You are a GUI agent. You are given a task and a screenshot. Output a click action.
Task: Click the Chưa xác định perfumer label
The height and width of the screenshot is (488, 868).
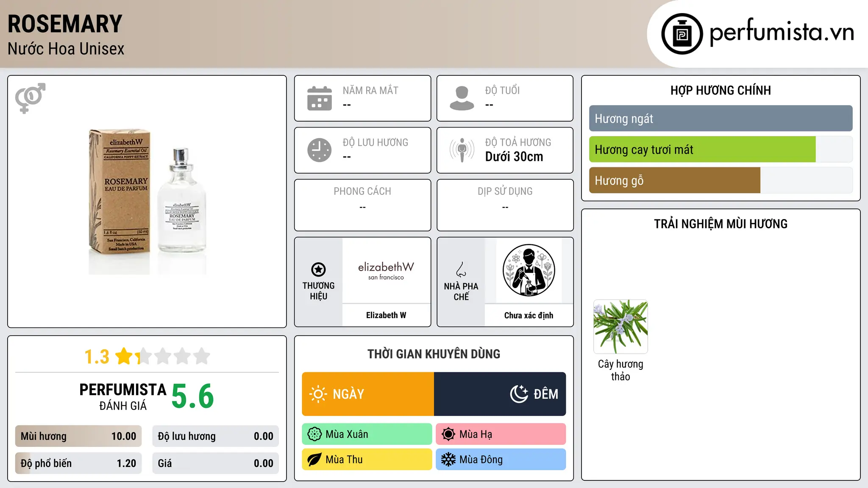coord(529,315)
